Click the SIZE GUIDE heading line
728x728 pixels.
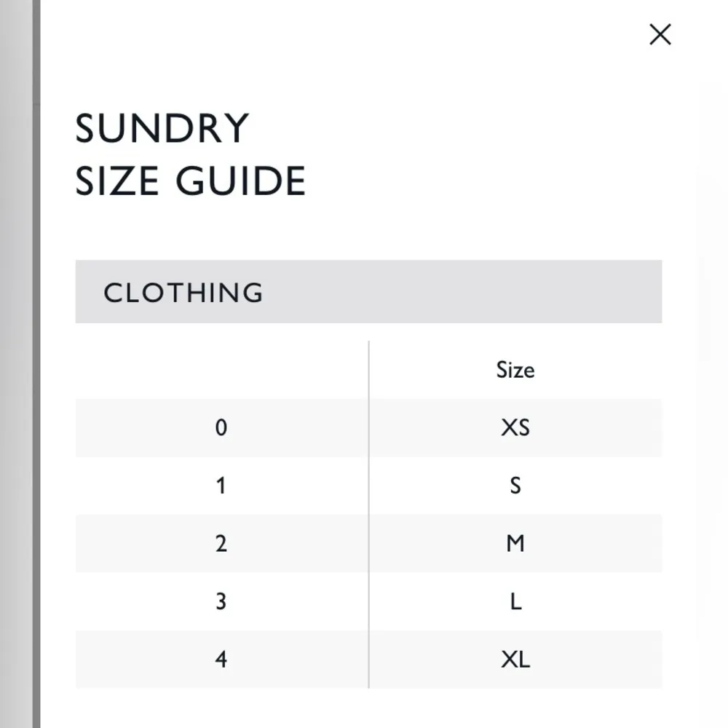[191, 181]
